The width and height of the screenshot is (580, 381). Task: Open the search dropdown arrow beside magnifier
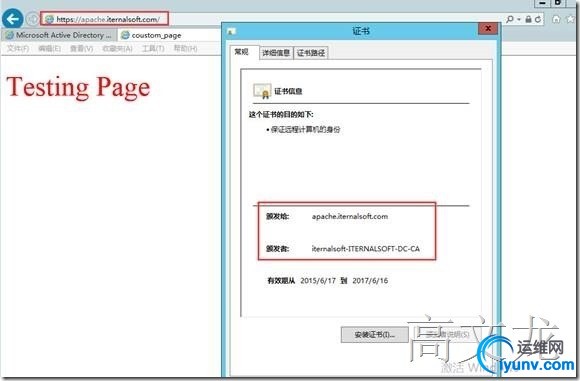pos(519,19)
